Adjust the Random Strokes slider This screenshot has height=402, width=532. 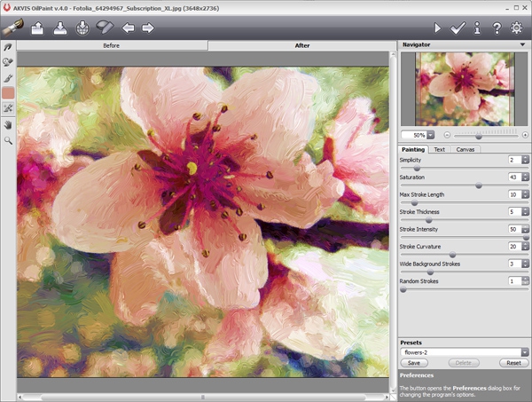coord(403,289)
